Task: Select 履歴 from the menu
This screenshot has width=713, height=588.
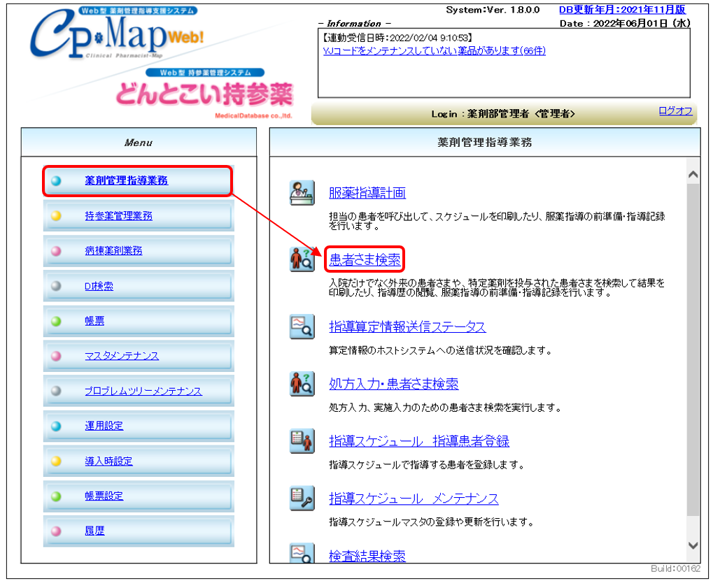Action: (94, 531)
